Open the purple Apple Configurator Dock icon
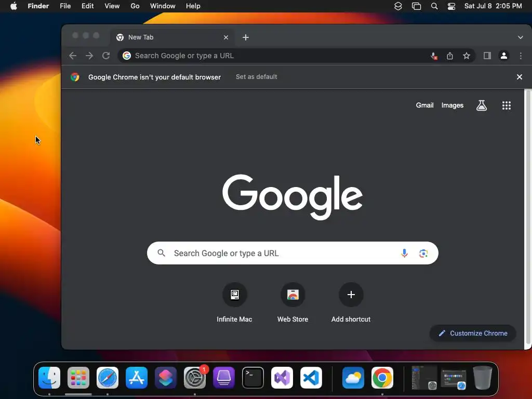Viewport: 532px width, 399px height. click(x=224, y=378)
